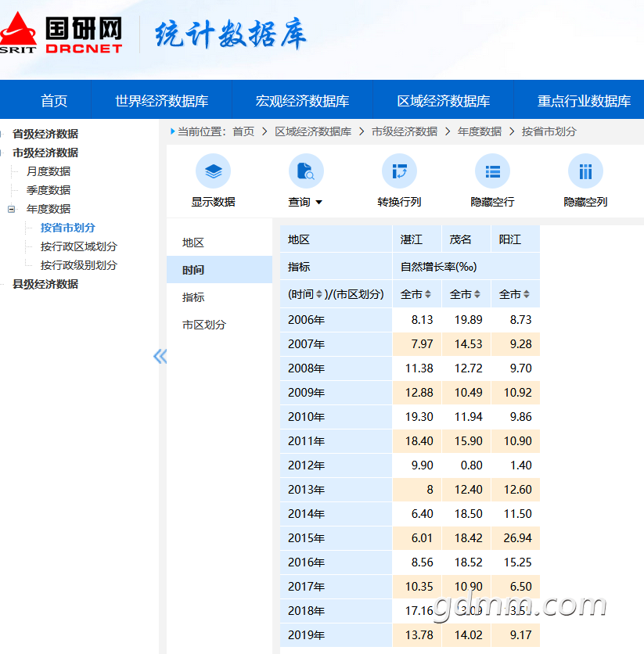Click the 隐藏空列 label

585,202
